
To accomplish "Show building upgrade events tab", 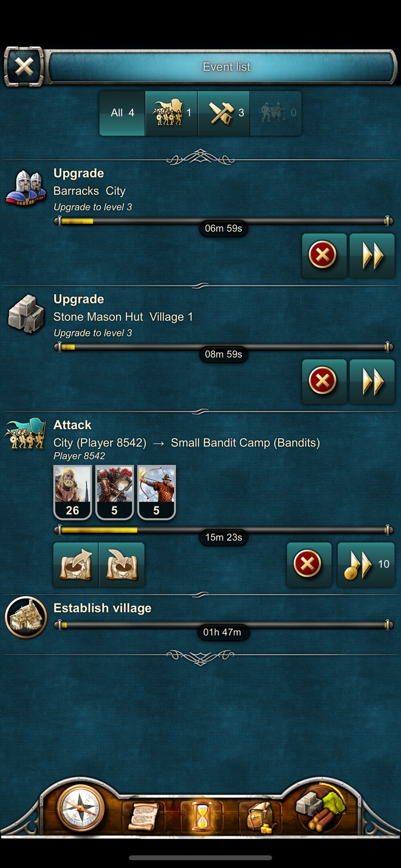I will coord(224,113).
